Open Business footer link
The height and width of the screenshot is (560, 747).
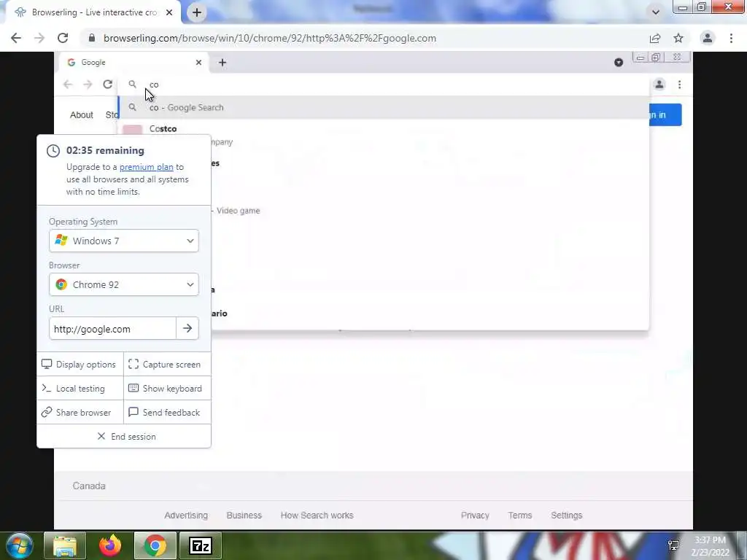point(244,516)
